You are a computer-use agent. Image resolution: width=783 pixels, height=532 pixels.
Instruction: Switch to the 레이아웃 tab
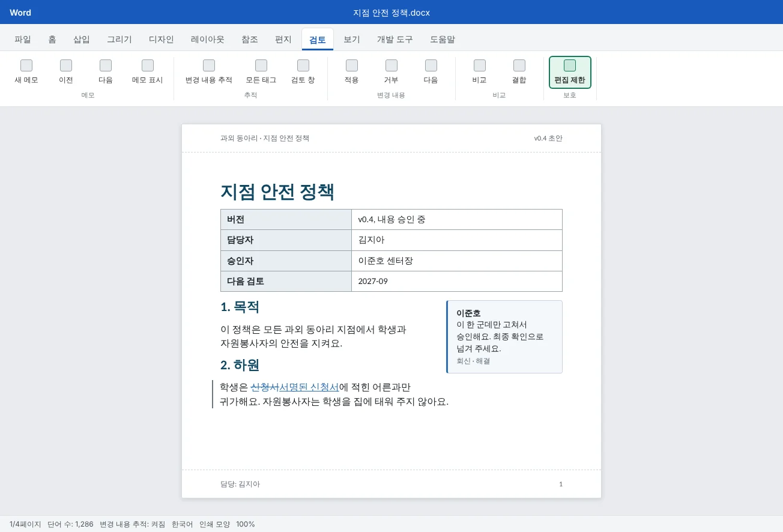click(x=208, y=40)
